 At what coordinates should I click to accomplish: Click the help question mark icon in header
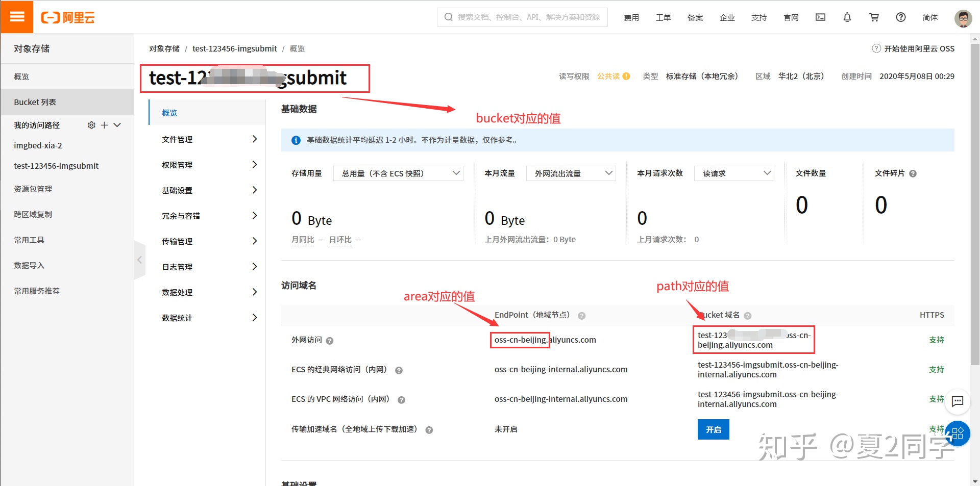point(901,17)
